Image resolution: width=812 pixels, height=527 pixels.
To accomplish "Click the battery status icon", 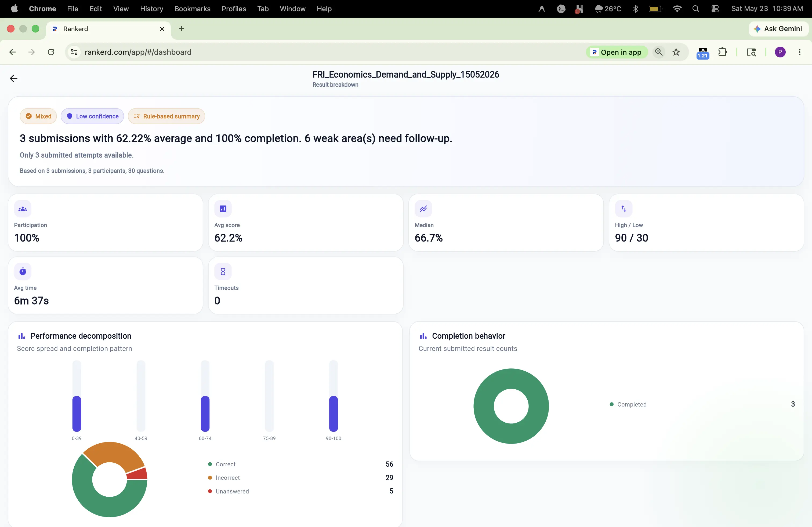I will (x=655, y=9).
